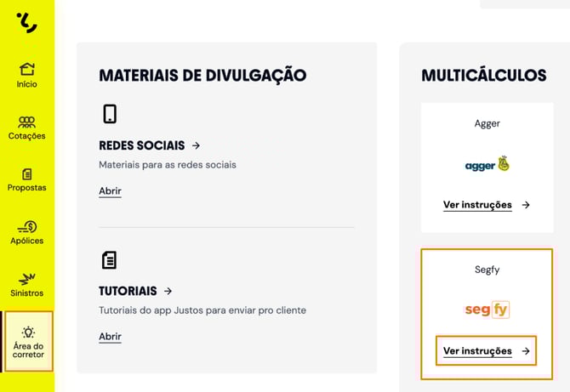Screen dimensions: 570x392
Task: Click Abrir under Tutoriais
Action: (110, 337)
